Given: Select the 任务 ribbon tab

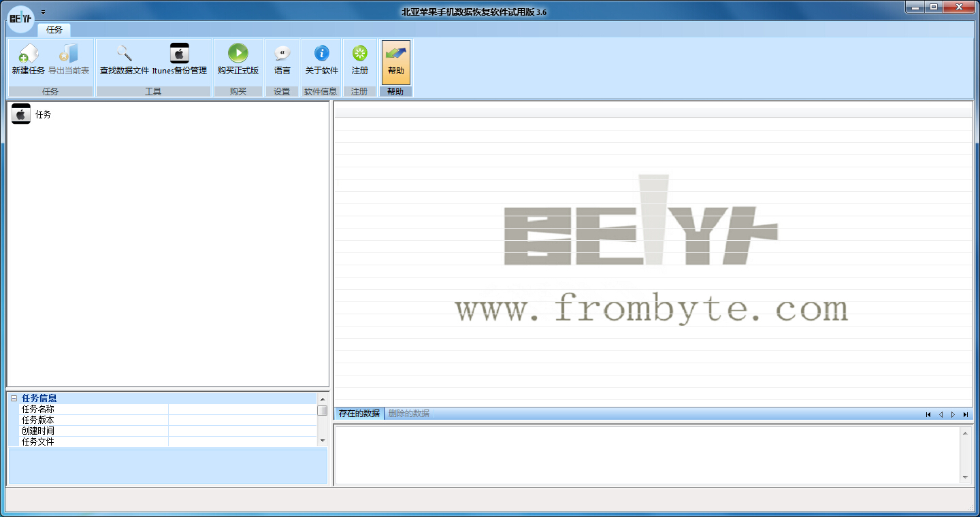Looking at the screenshot, I should [54, 30].
